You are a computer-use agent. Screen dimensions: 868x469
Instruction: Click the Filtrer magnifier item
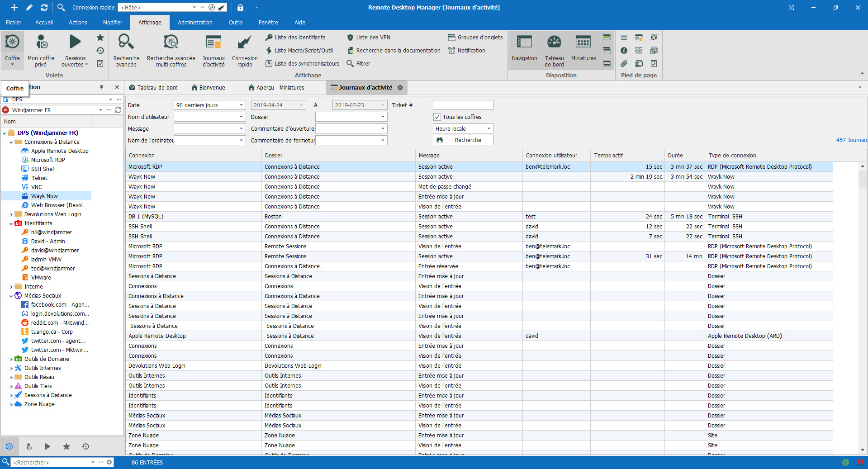tap(359, 64)
